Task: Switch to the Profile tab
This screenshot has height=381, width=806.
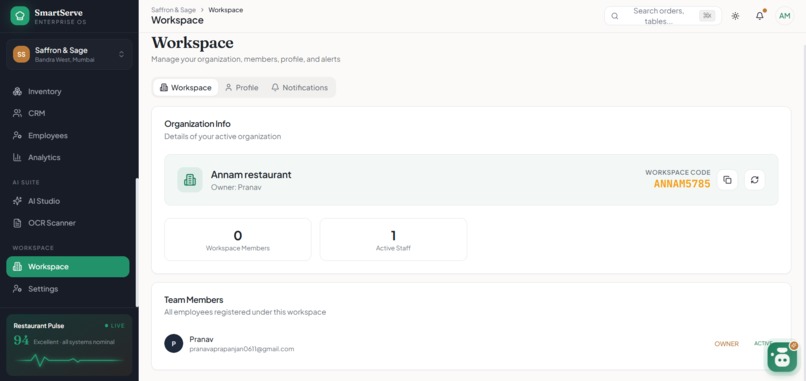Action: pos(242,87)
